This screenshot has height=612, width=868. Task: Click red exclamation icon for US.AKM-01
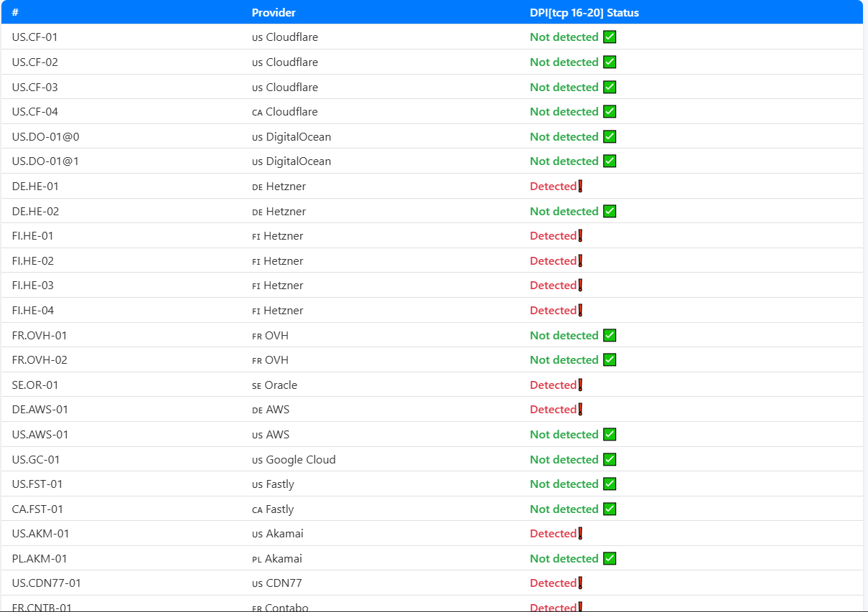[580, 534]
